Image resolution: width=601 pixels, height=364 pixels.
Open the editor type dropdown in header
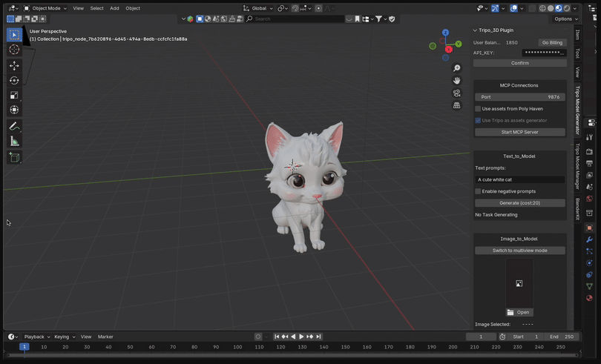coord(13,8)
